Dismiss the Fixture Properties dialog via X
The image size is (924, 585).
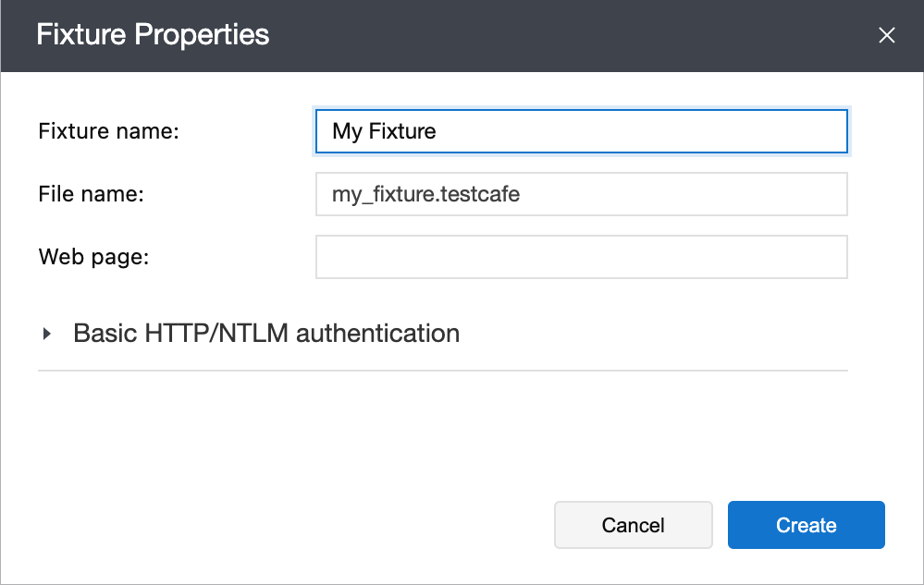click(x=886, y=35)
